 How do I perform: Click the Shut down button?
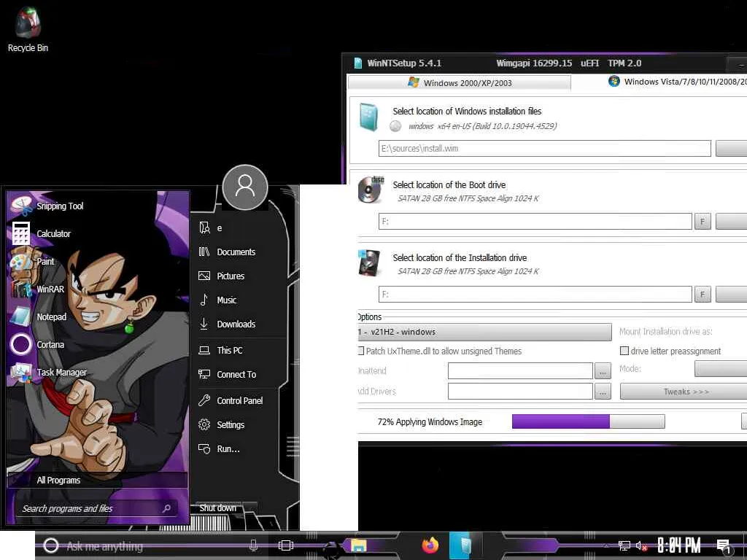(x=217, y=507)
